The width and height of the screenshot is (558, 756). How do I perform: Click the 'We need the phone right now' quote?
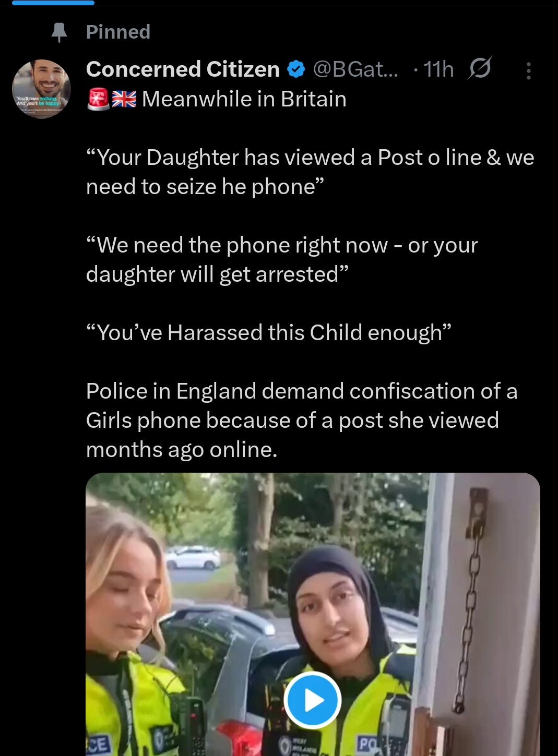click(282, 259)
